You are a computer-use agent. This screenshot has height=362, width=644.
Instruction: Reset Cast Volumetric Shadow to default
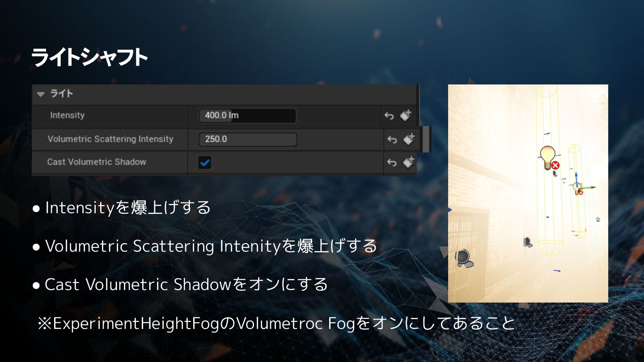(x=392, y=163)
